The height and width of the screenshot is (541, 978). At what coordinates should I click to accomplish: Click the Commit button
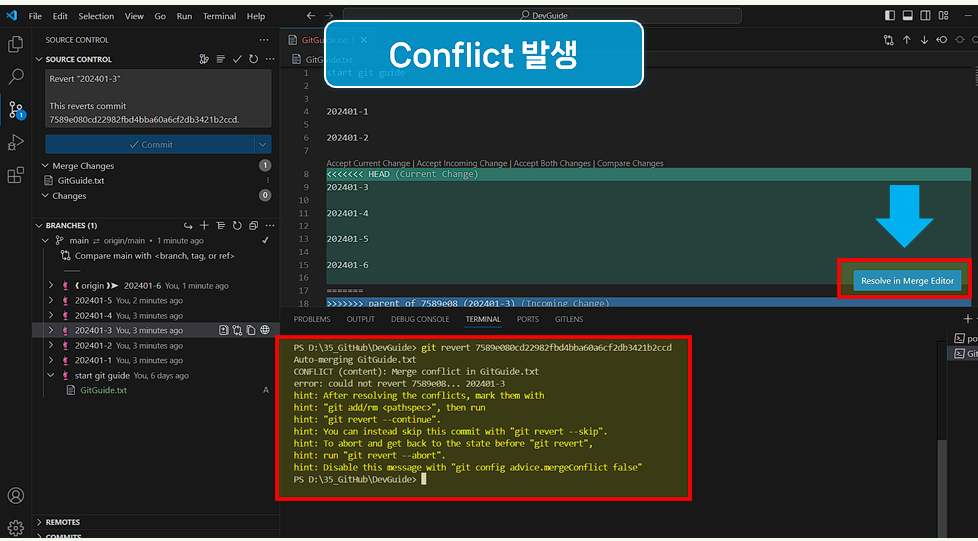pyautogui.click(x=150, y=144)
